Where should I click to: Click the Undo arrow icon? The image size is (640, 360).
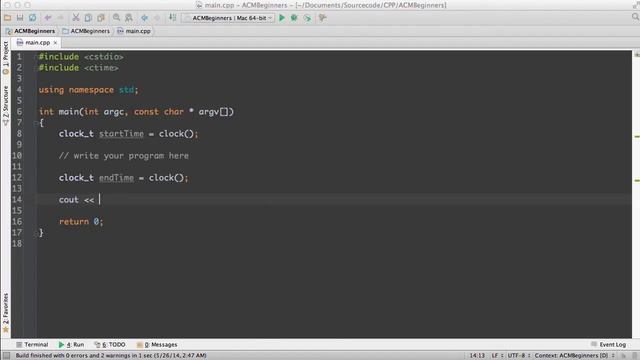(48, 18)
